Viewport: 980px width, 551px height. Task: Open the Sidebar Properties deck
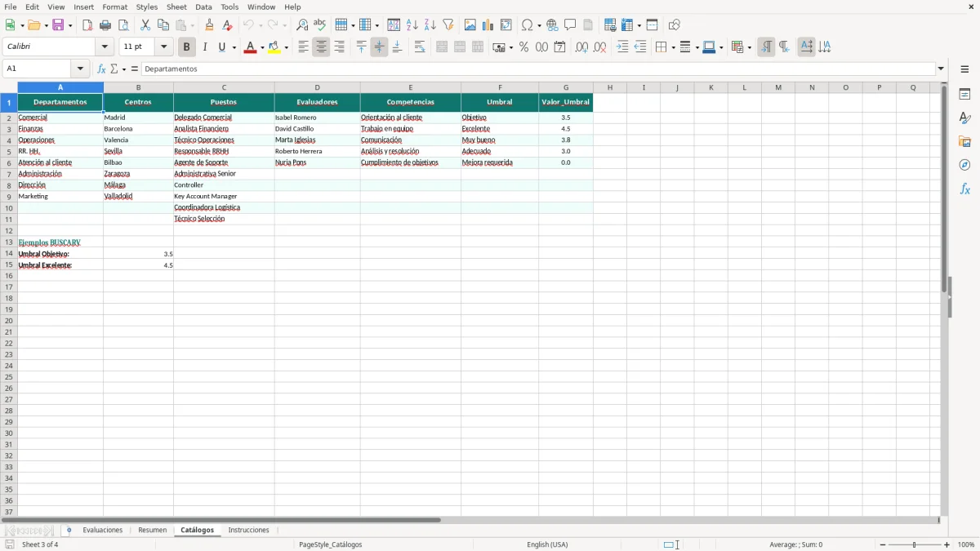[965, 94]
